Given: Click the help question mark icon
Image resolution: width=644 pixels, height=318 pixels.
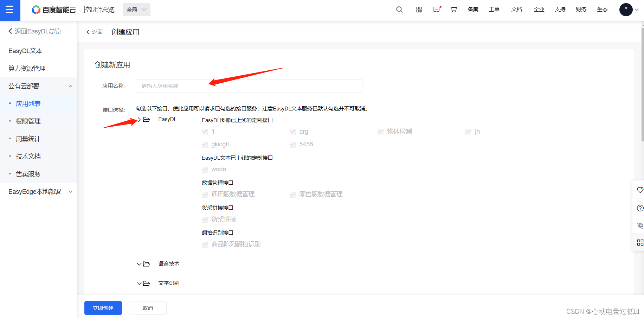Looking at the screenshot, I should coord(640,208).
